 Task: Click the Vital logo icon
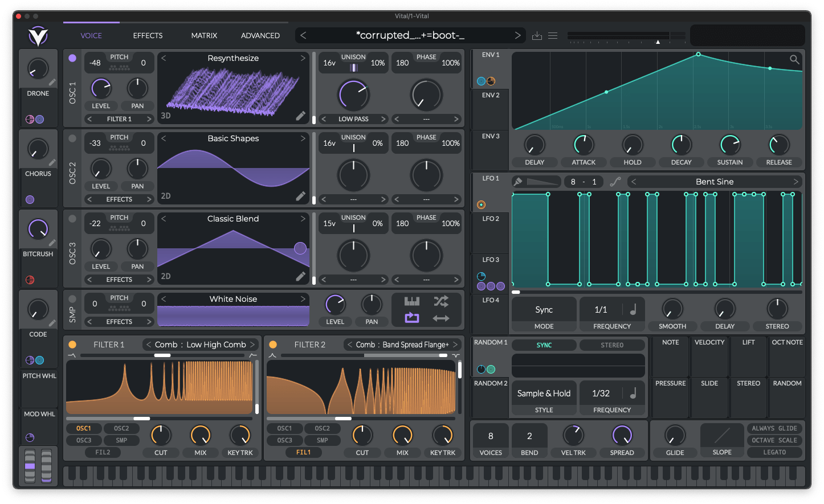click(x=38, y=36)
